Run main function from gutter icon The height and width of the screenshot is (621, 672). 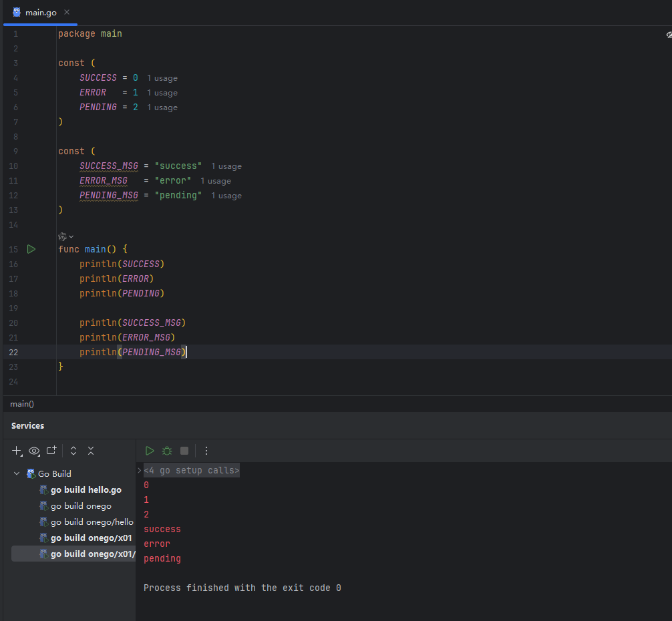(31, 249)
